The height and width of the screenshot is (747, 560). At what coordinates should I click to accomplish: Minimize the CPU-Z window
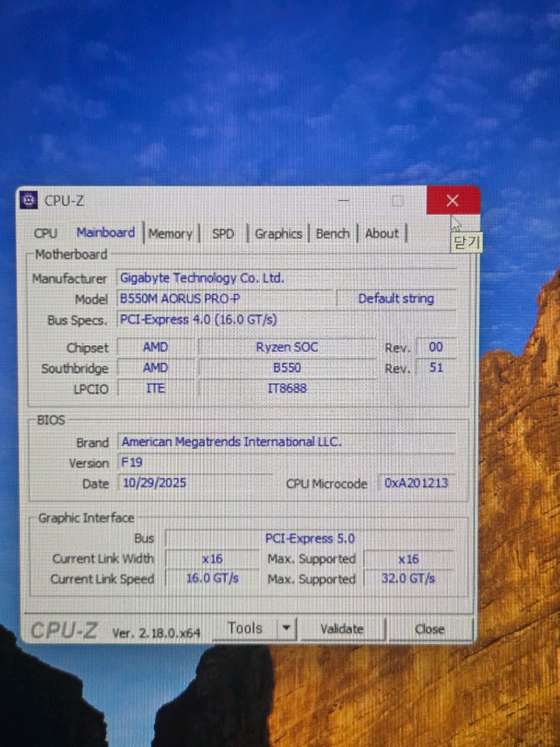pos(343,200)
